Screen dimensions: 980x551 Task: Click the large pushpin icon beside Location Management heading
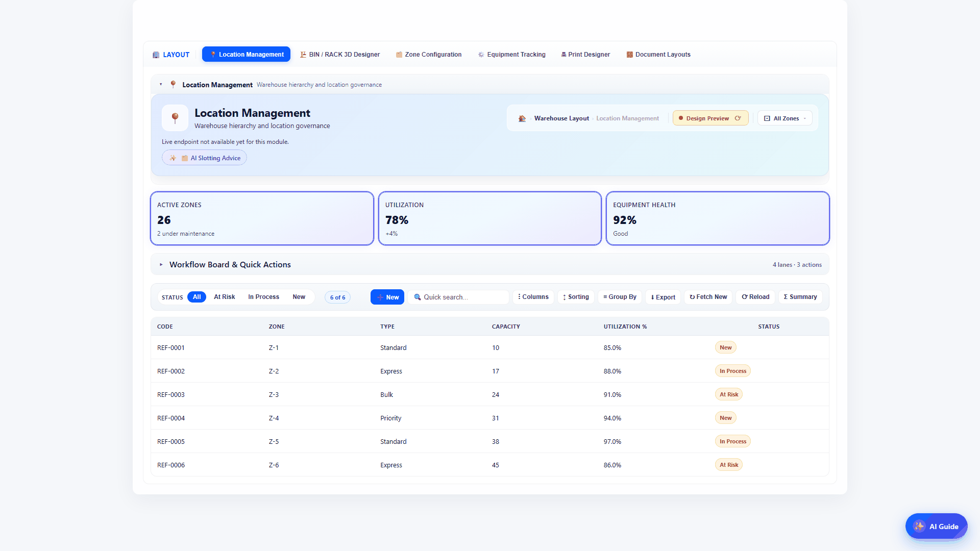[175, 118]
